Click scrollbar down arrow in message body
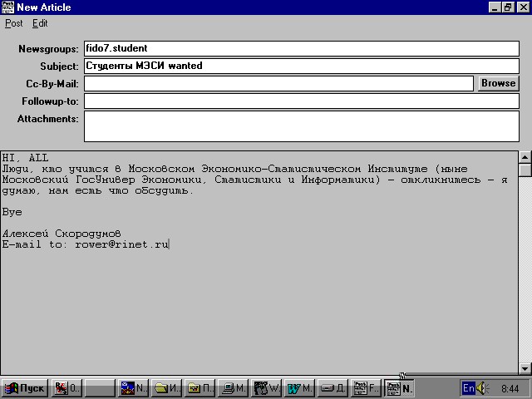The height and width of the screenshot is (399, 532). 525,368
